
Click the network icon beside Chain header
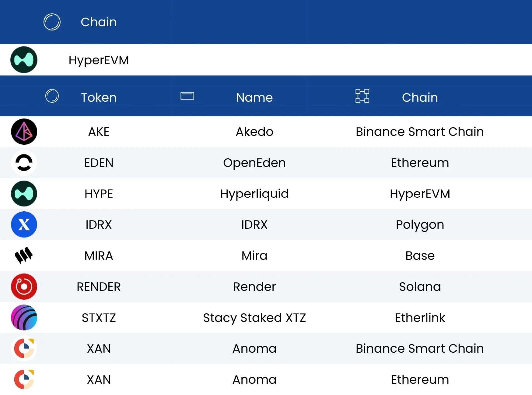point(362,96)
